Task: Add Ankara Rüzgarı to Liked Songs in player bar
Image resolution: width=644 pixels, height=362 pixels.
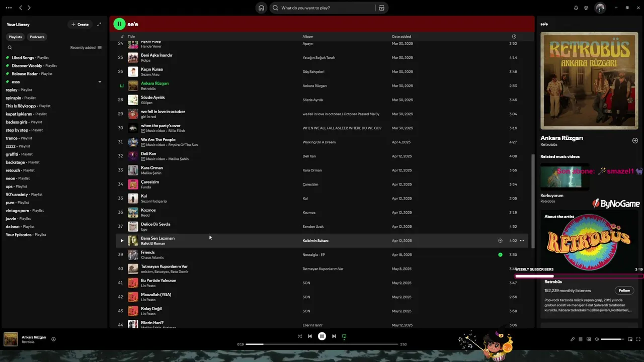Action: pos(53,339)
